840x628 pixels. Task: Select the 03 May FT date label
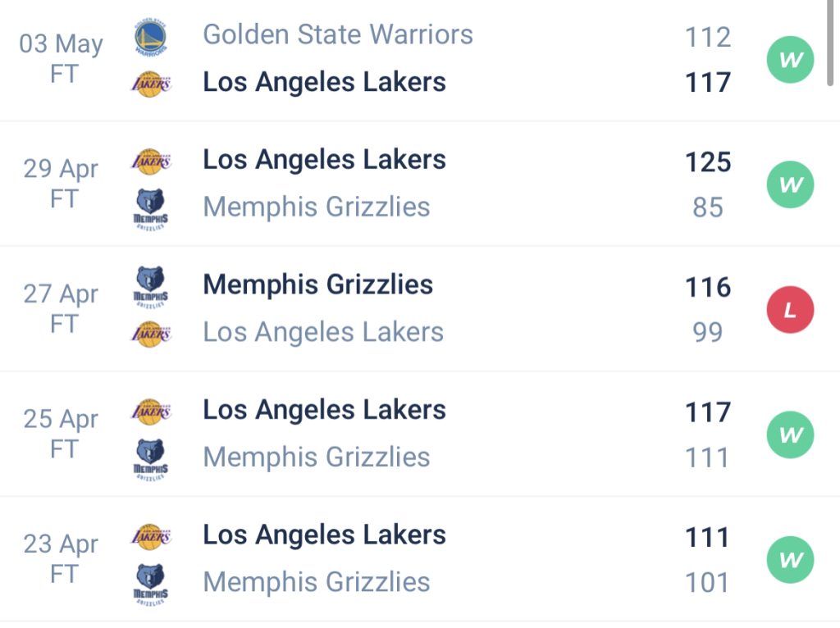61,58
